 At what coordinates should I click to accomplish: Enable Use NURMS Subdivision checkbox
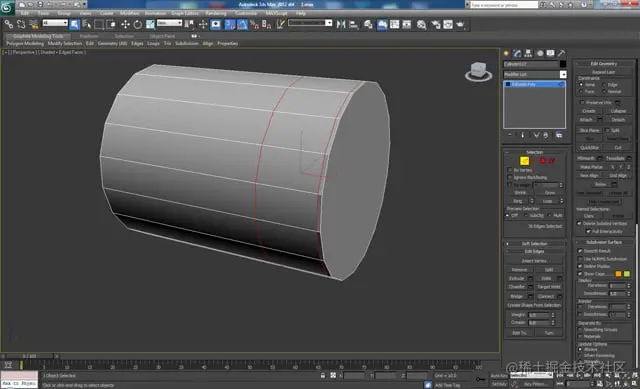click(580, 259)
